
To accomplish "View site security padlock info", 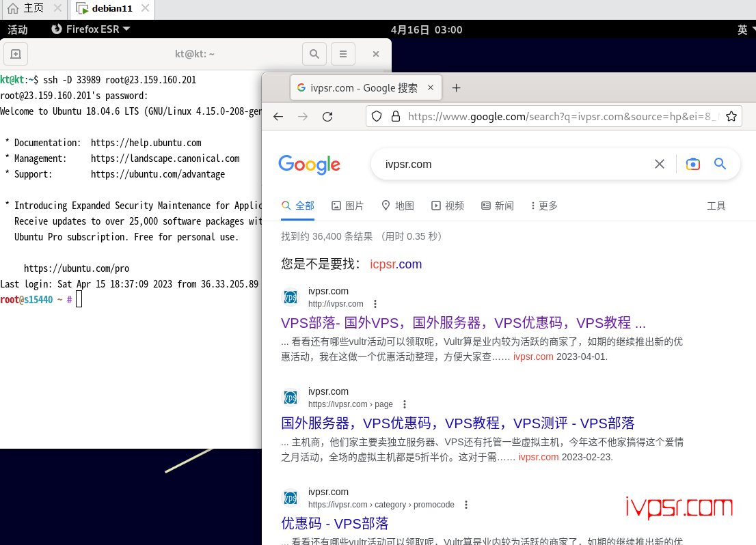I will [x=396, y=117].
